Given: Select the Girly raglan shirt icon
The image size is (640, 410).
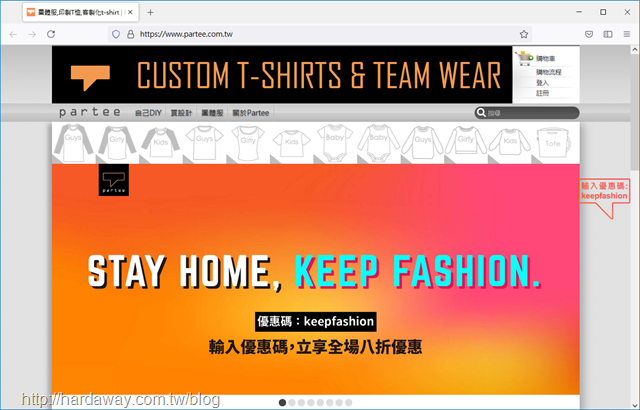Looking at the screenshot, I should pos(117,143).
